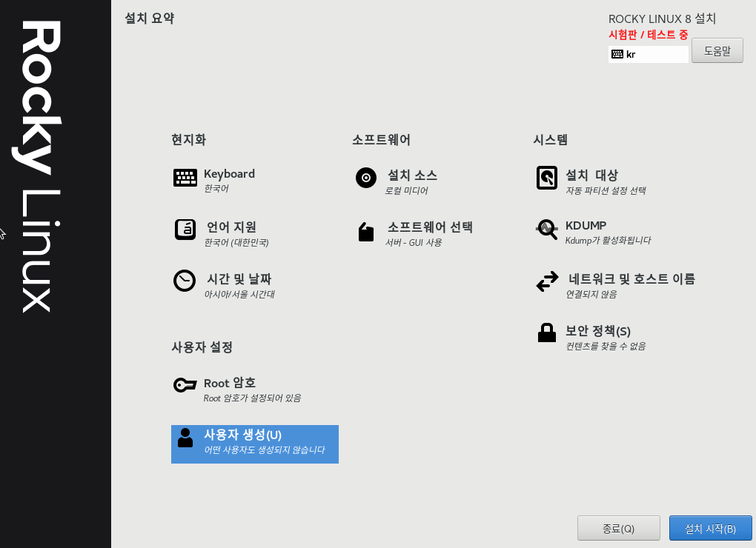Screen dimensions: 756x548
Task: Open the 언어 지원 language icon
Action: [x=185, y=230]
